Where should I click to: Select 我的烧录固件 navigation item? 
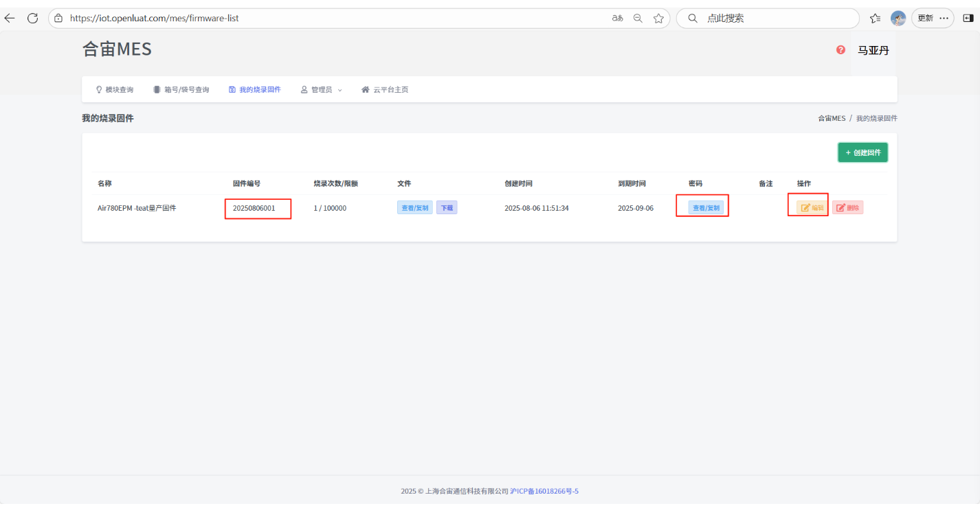pos(254,90)
